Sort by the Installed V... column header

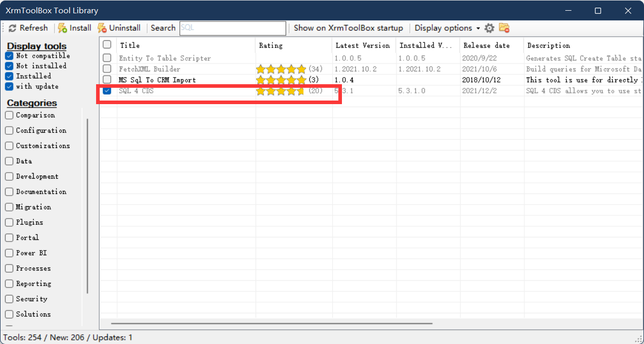click(x=428, y=45)
